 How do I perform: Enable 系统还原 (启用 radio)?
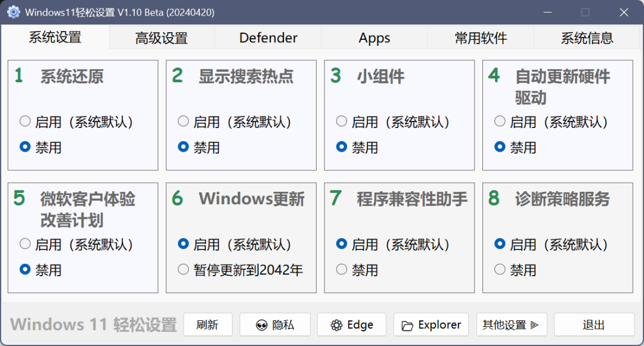pyautogui.click(x=25, y=122)
